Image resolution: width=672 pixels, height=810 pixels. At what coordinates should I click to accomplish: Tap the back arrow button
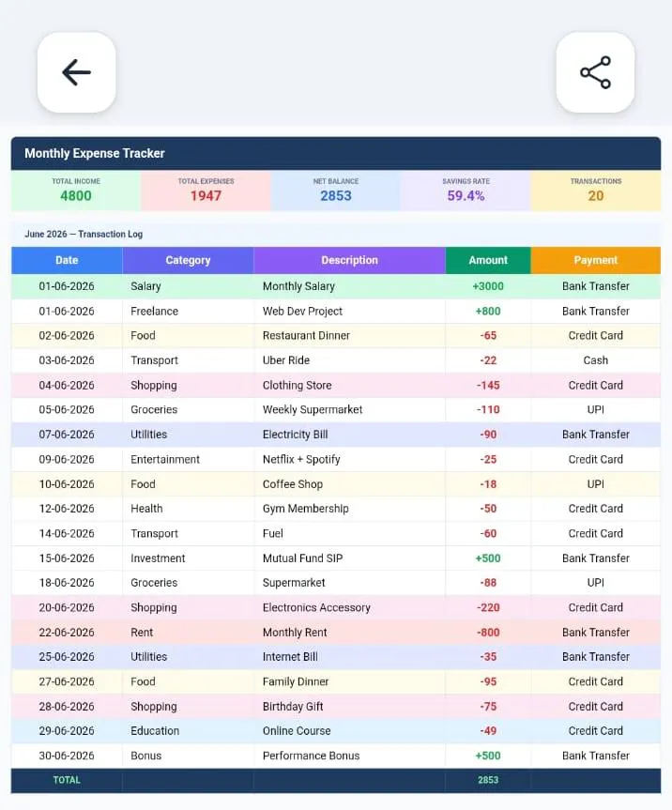(76, 72)
